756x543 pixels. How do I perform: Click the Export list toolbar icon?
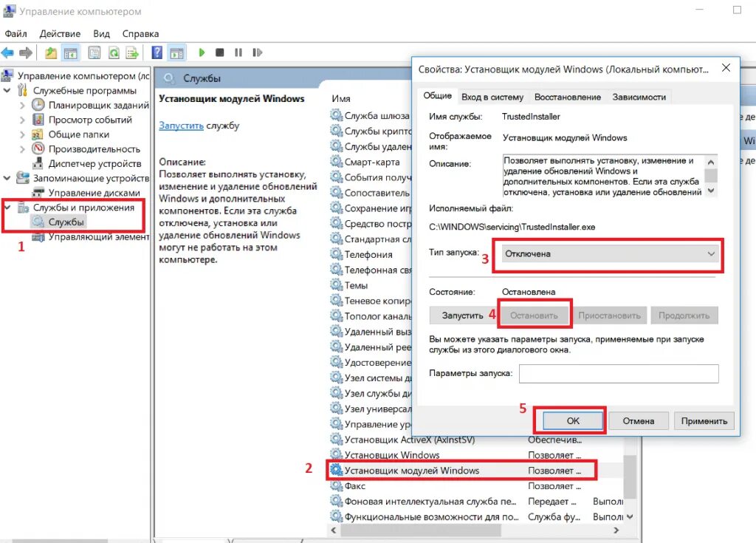pyautogui.click(x=132, y=52)
